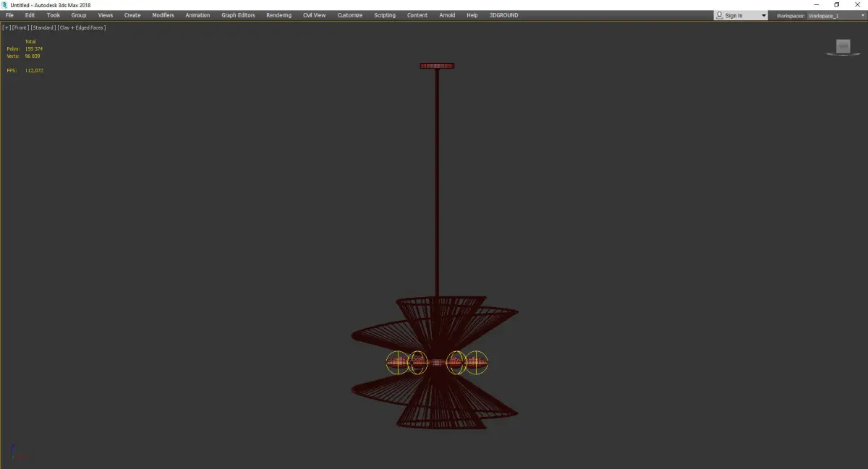The height and width of the screenshot is (469, 868).
Task: Open the Animation menu
Action: click(x=197, y=15)
